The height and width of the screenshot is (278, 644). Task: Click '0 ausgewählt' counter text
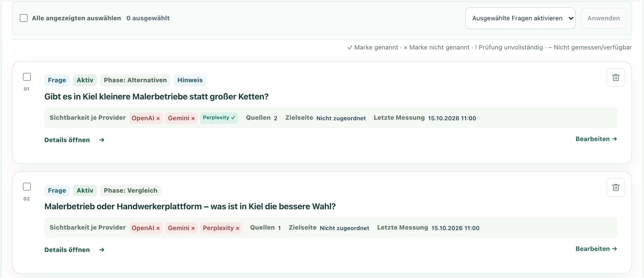(x=148, y=18)
